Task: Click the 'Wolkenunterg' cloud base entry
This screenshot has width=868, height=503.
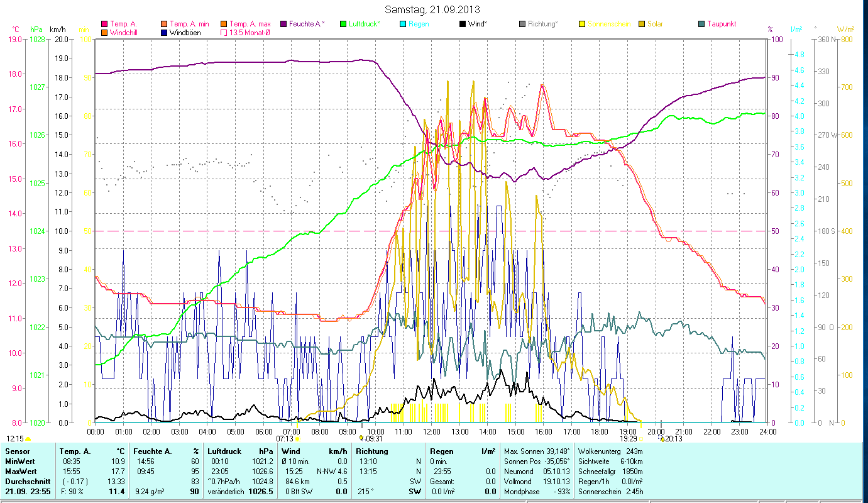Action: (x=610, y=451)
